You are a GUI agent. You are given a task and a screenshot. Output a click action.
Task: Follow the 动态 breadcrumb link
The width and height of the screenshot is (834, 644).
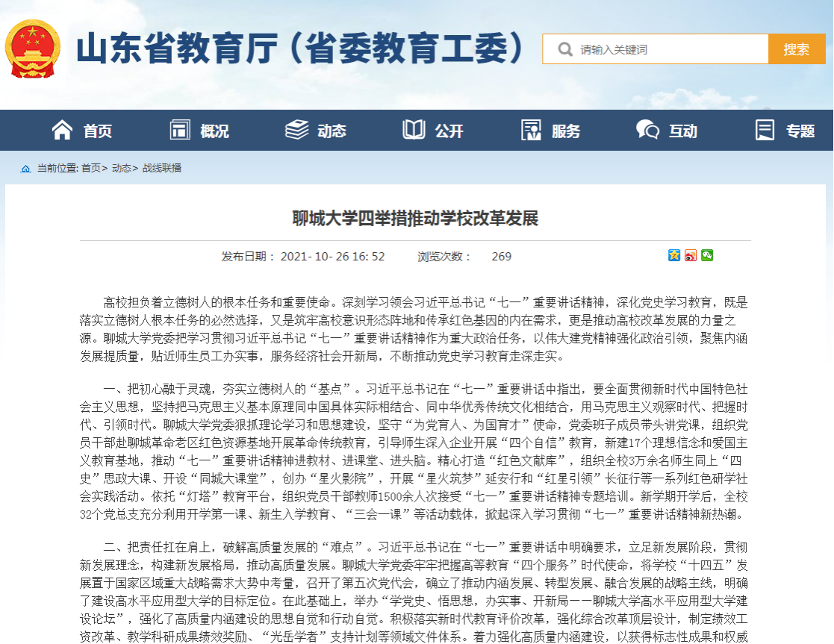pyautogui.click(x=121, y=169)
